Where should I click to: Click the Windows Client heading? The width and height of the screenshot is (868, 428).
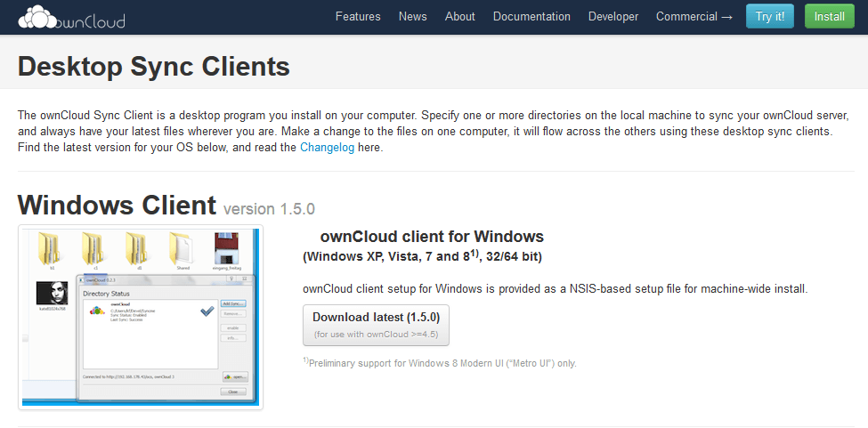click(x=117, y=206)
